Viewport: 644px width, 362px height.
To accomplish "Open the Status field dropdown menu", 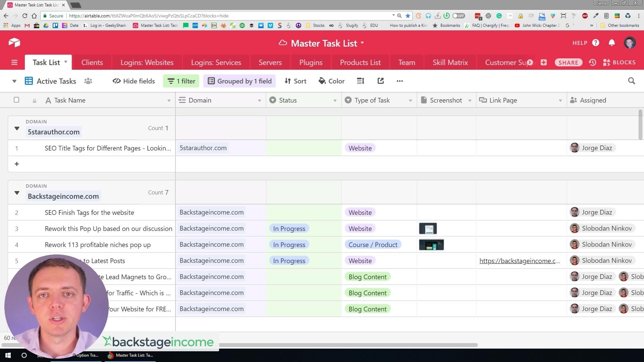I will pyautogui.click(x=335, y=100).
